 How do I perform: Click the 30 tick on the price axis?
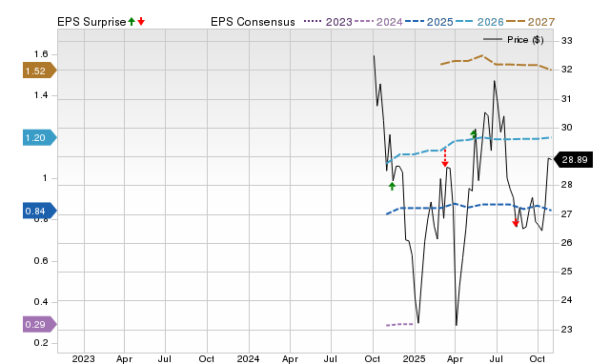567,127
